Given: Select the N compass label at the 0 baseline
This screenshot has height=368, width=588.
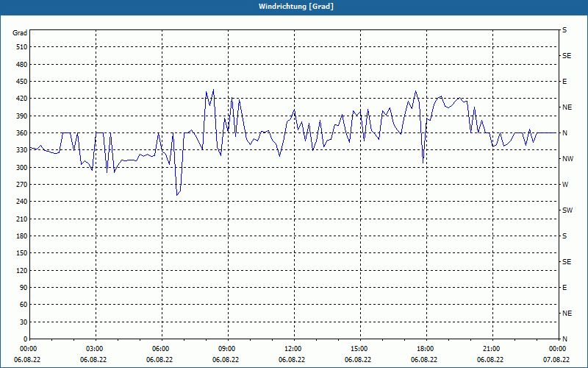Looking at the screenshot, I should coord(564,339).
